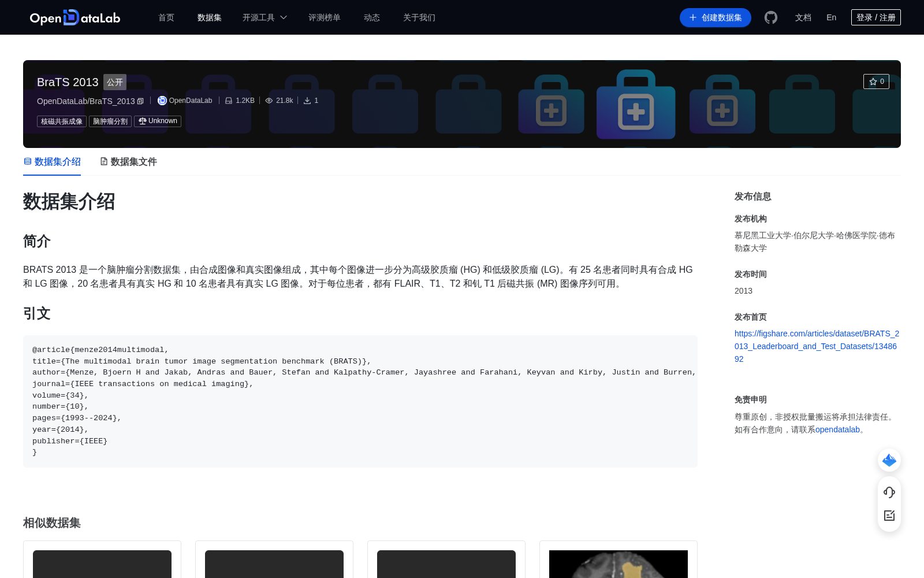
Task: Open the customer support headset icon
Action: [x=889, y=492]
